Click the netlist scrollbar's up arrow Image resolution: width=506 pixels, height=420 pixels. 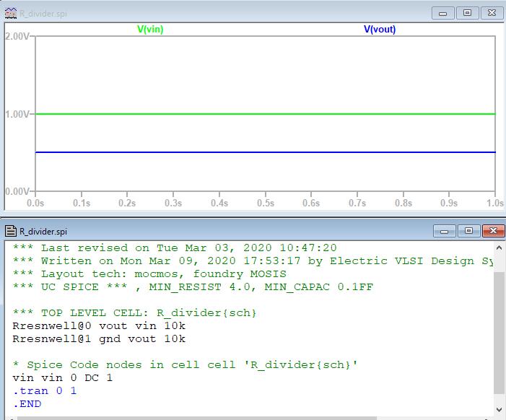tap(499, 248)
